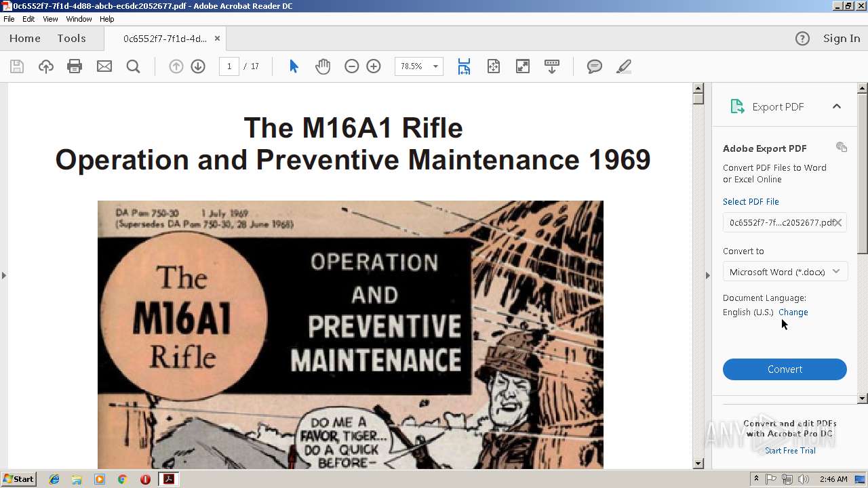Click the Save file icon
The height and width of the screenshot is (488, 868).
17,66
